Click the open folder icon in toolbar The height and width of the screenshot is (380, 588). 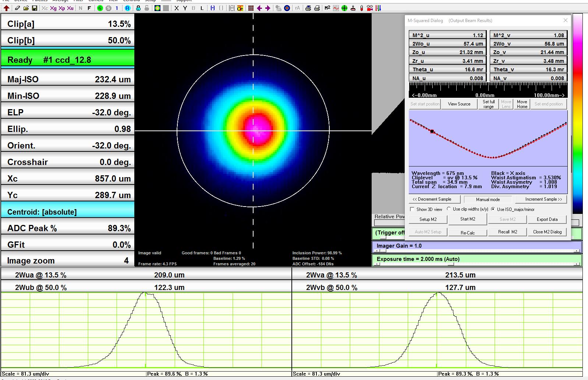26,8
